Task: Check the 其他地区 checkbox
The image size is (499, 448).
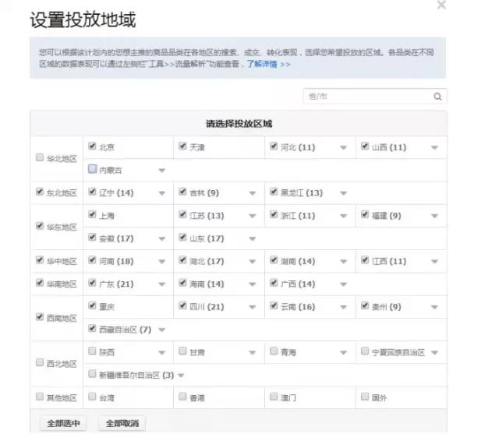Action: click(x=40, y=397)
